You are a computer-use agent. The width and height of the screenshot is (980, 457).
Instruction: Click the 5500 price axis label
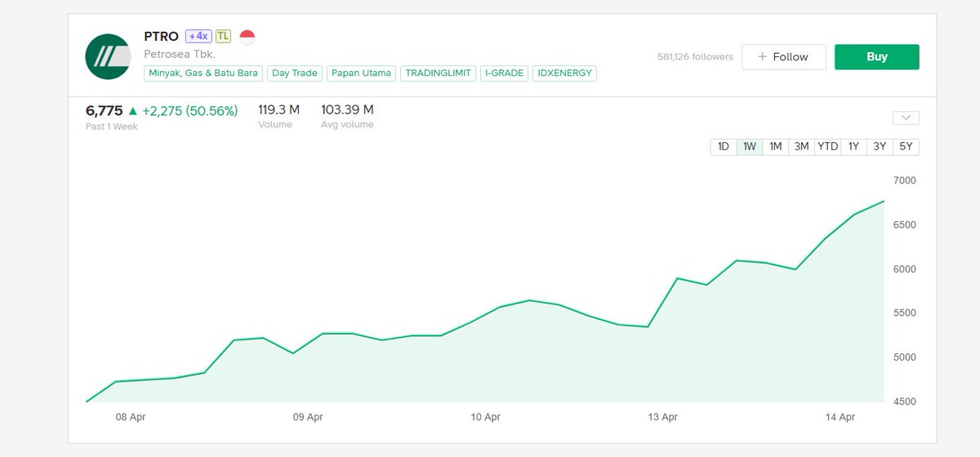(905, 313)
